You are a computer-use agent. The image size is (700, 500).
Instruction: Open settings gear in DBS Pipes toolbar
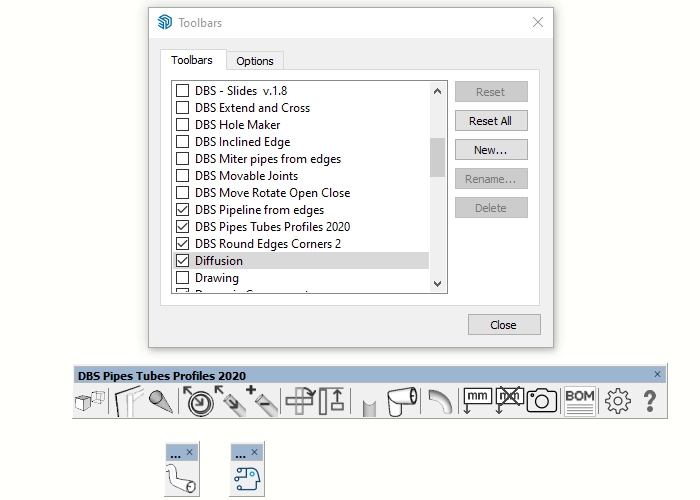click(x=618, y=401)
